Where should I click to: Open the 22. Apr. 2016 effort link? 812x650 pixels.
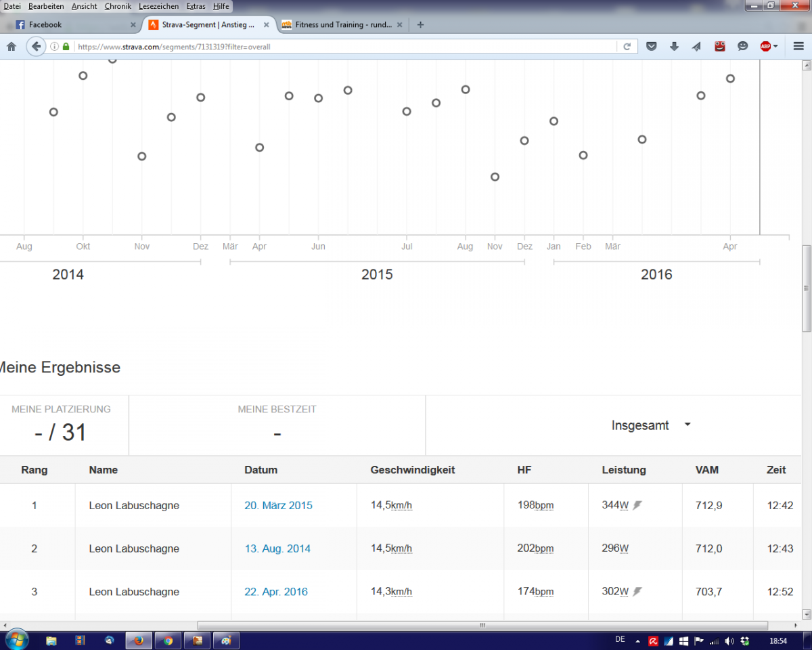click(x=275, y=592)
